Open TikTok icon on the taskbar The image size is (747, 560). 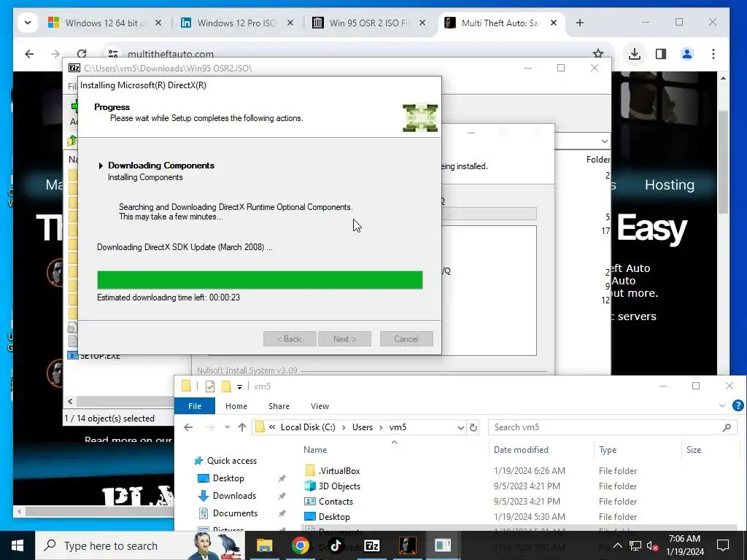[x=336, y=545]
